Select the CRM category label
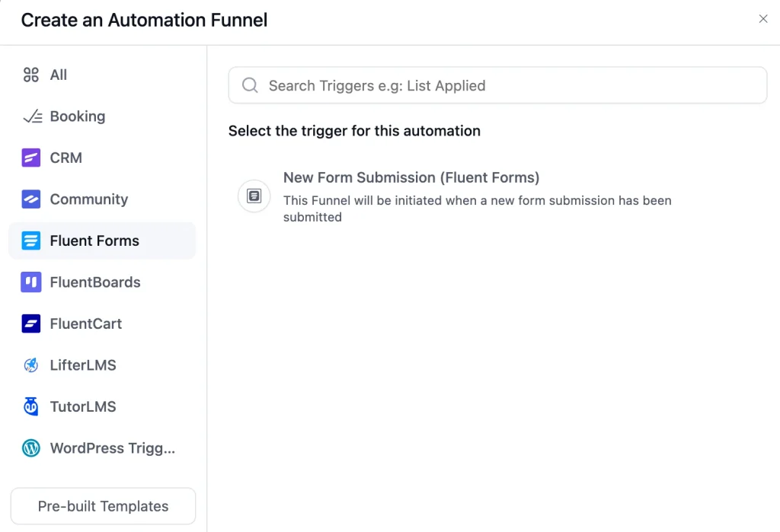The width and height of the screenshot is (780, 532). coord(66,158)
